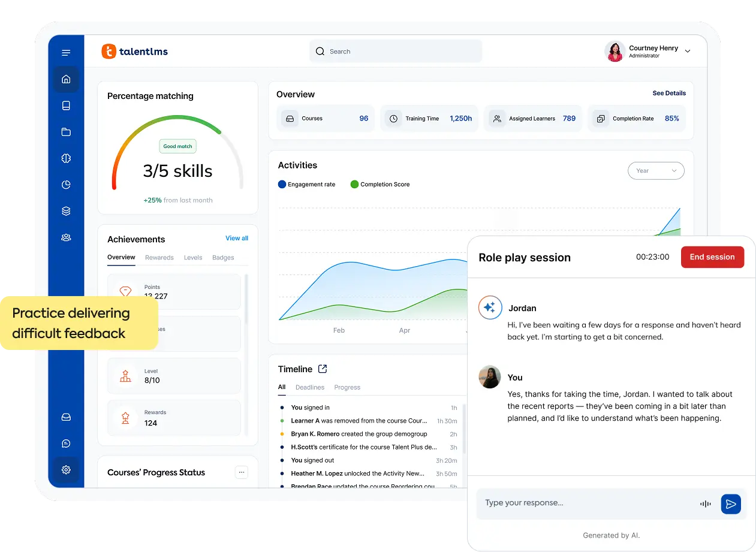Click the search magnifier icon
Viewport: 756px width, 552px height.
tap(320, 52)
